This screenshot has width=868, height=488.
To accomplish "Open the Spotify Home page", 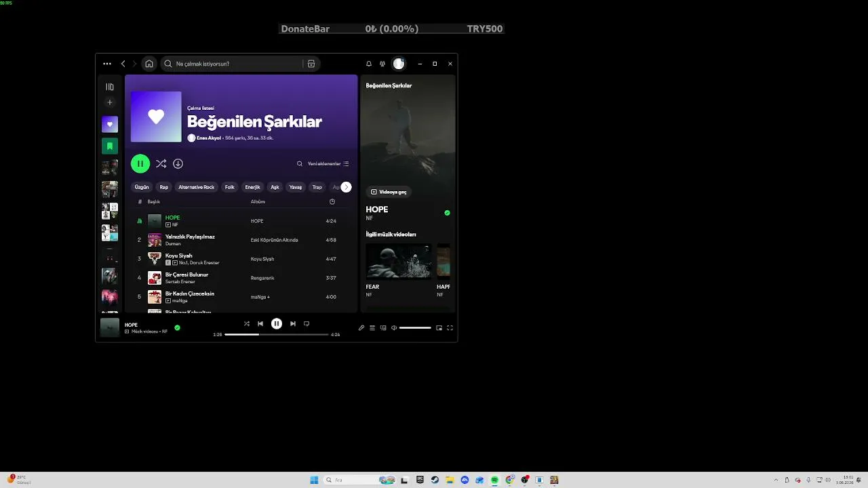I will click(149, 64).
